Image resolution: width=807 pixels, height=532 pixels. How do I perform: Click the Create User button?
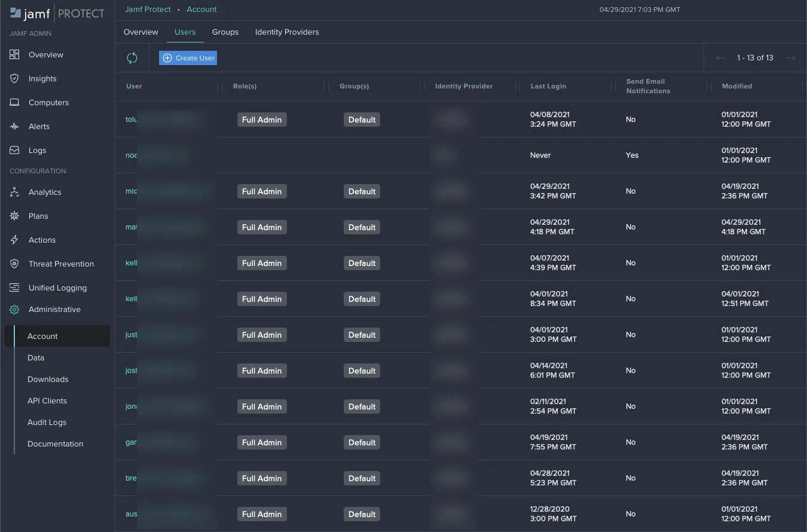(x=188, y=57)
